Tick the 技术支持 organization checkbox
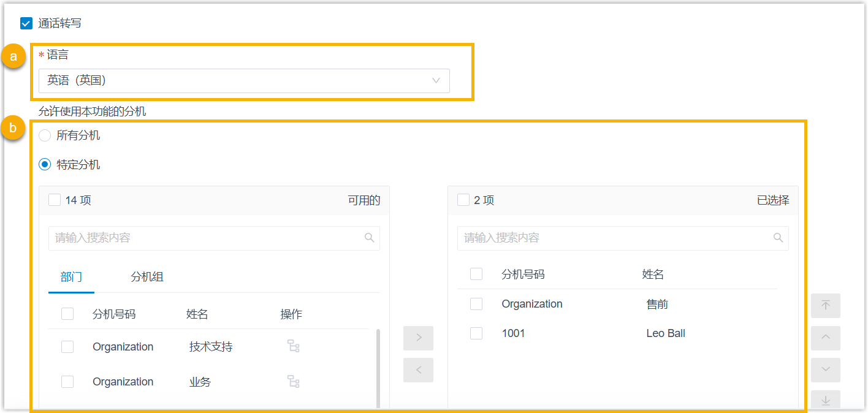 pyautogui.click(x=67, y=347)
